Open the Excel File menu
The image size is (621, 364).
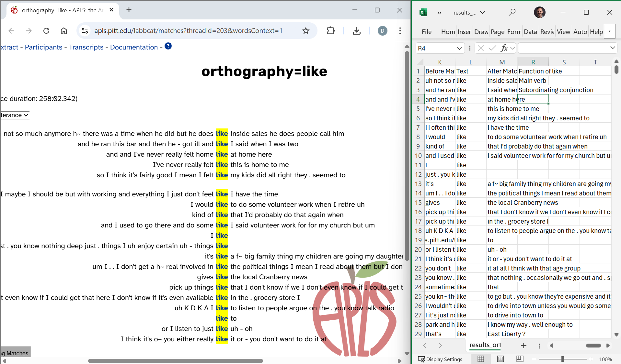[426, 32]
